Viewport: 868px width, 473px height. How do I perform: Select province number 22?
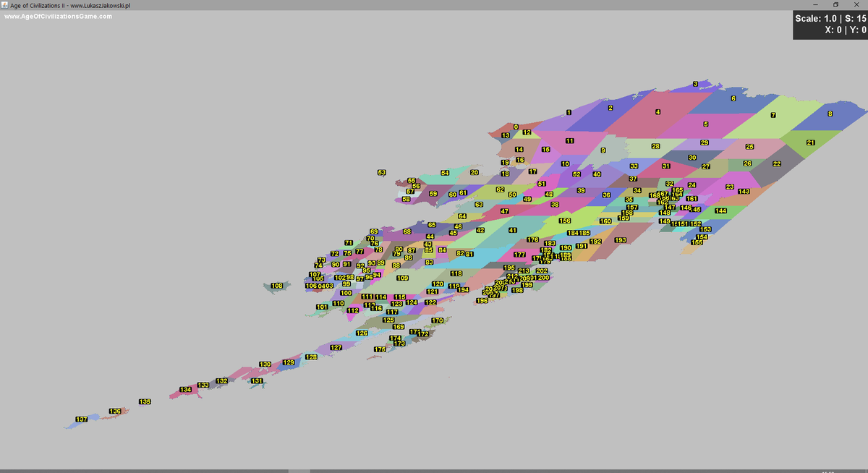pyautogui.click(x=777, y=163)
